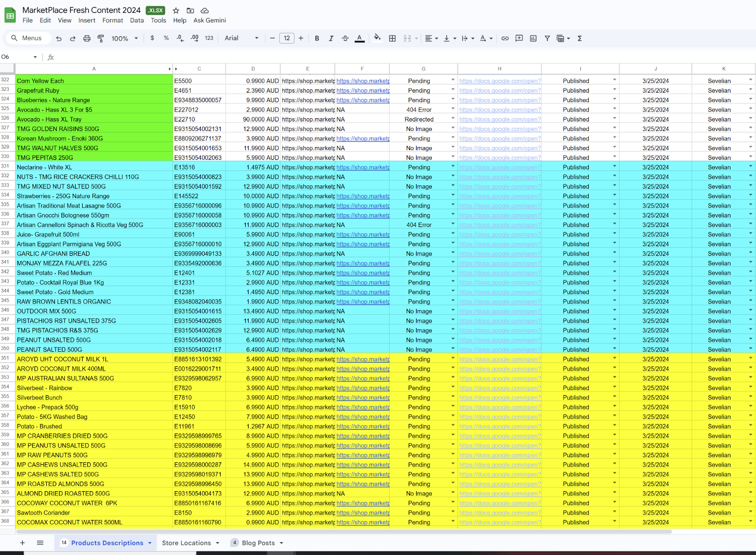Open status dropdown for Corn Yellow Each
Viewport: 756px width, 555px height.
tap(453, 80)
